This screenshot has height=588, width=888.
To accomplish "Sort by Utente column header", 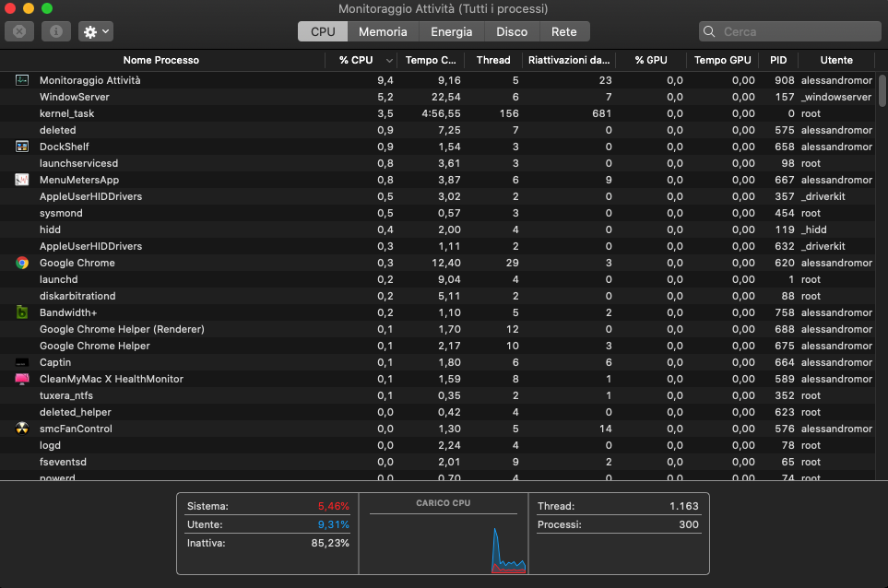I will pyautogui.click(x=836, y=60).
